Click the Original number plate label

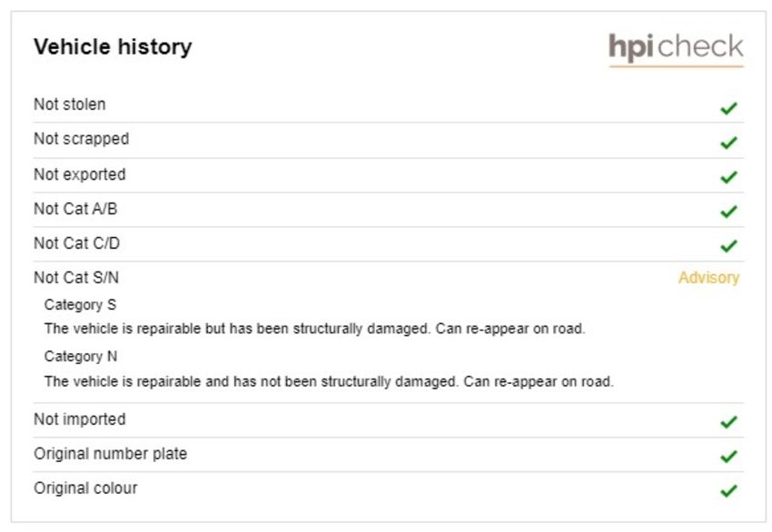click(110, 454)
